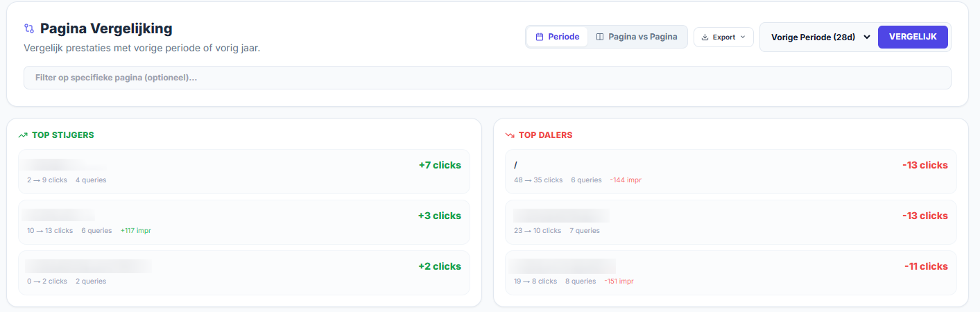Click the TOP STIJGERS heading
980x312 pixels.
coord(63,135)
